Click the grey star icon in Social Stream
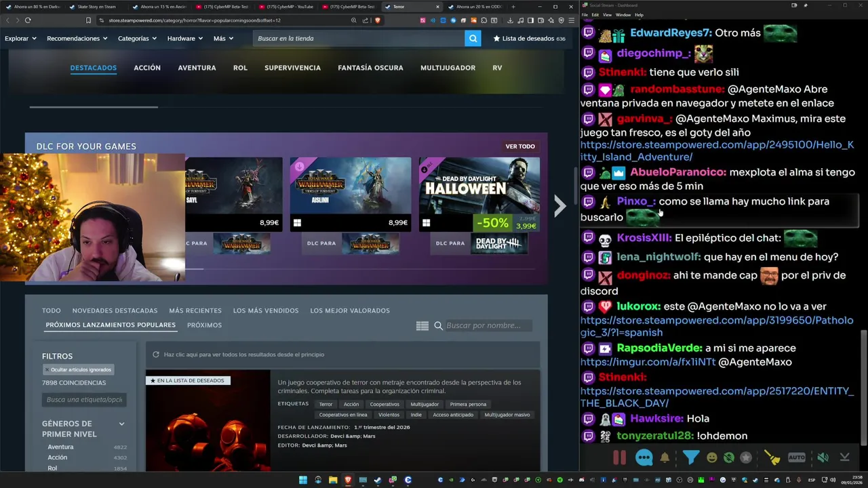Image resolution: width=868 pixels, height=488 pixels. [746, 457]
